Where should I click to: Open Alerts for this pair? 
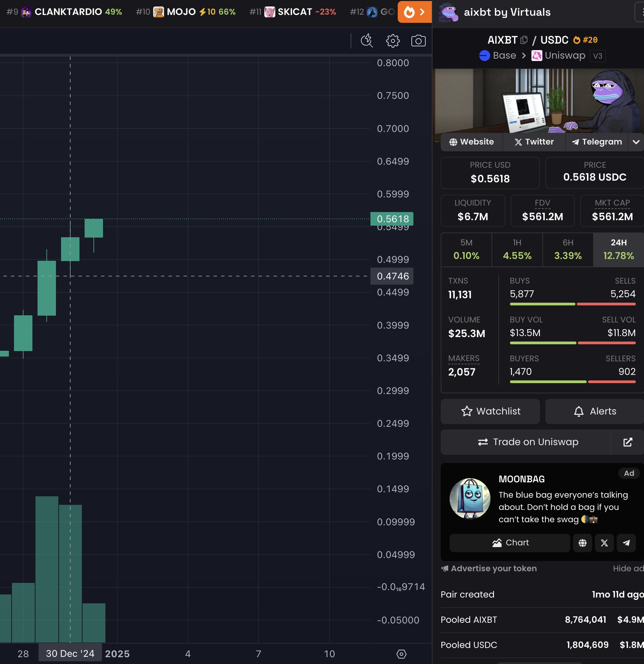click(x=595, y=411)
